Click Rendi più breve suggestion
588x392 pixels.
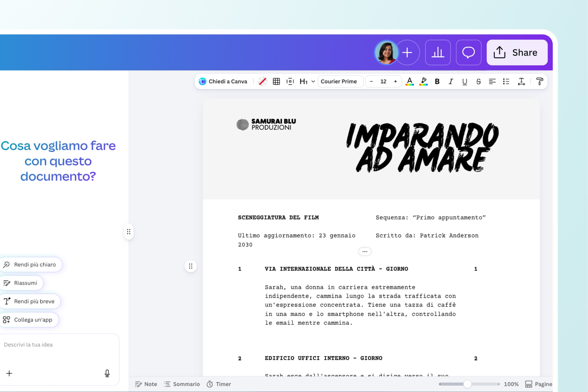(x=30, y=301)
